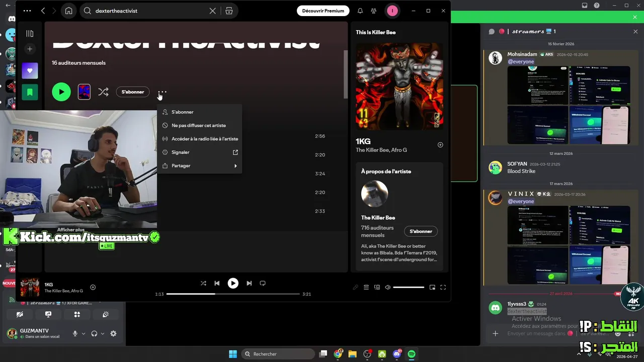
Task: Go back with the Spotify back arrow
Action: (x=43, y=11)
